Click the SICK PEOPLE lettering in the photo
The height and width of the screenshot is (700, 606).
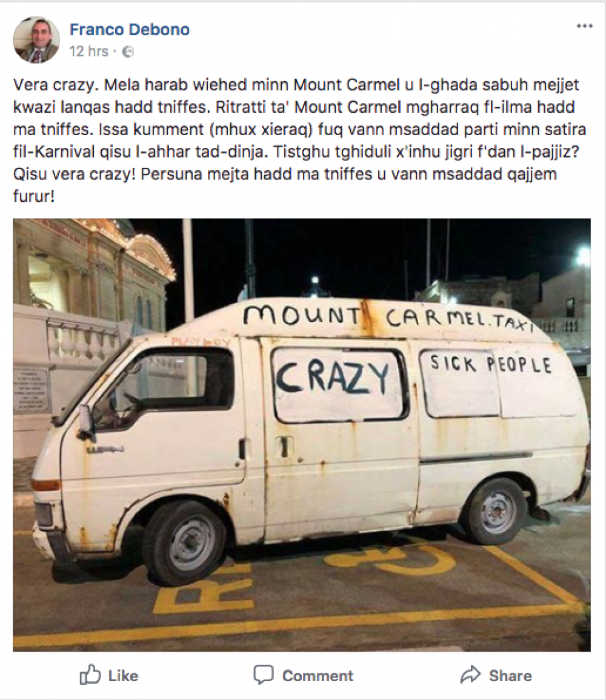490,364
